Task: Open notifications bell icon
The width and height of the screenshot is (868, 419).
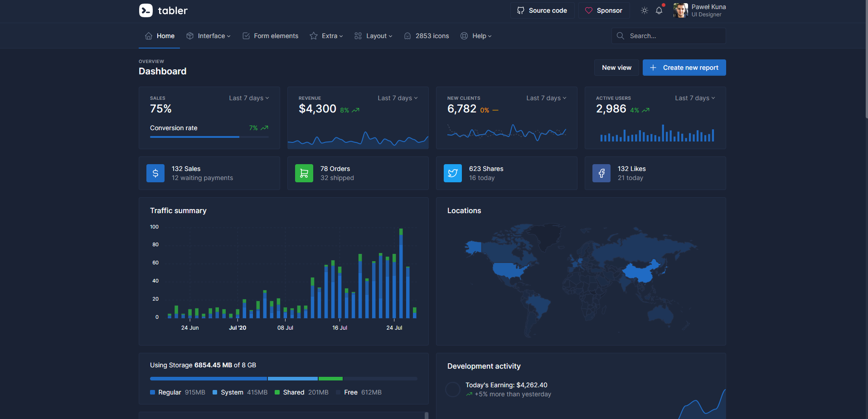Action: click(659, 10)
